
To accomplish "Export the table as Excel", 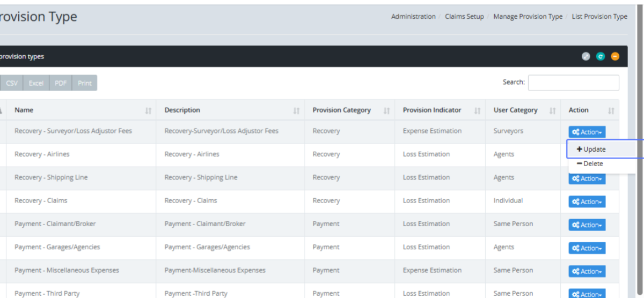I will (x=36, y=83).
